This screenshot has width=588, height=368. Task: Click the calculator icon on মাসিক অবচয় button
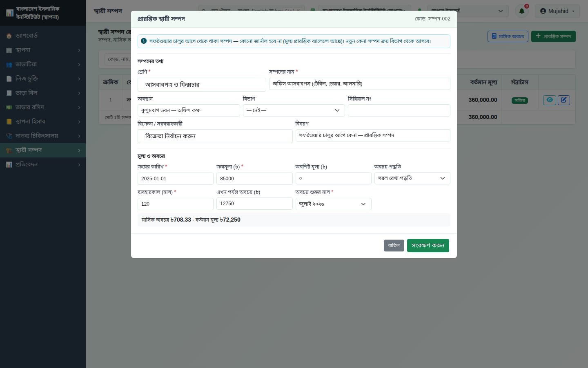(494, 36)
